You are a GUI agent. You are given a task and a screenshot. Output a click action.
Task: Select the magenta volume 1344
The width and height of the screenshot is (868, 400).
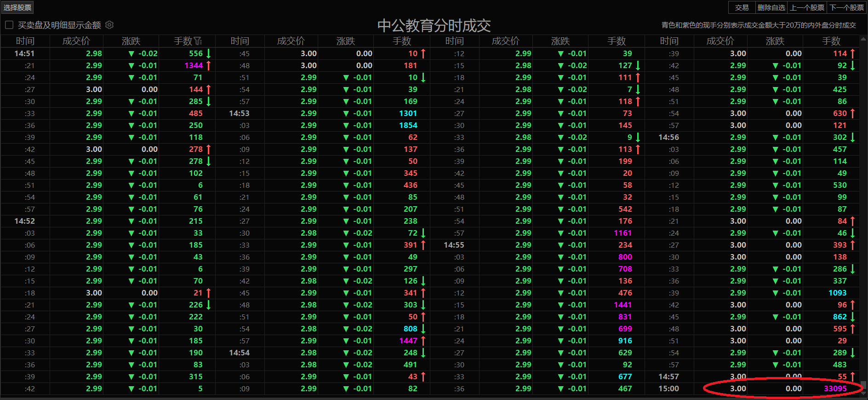tap(194, 65)
